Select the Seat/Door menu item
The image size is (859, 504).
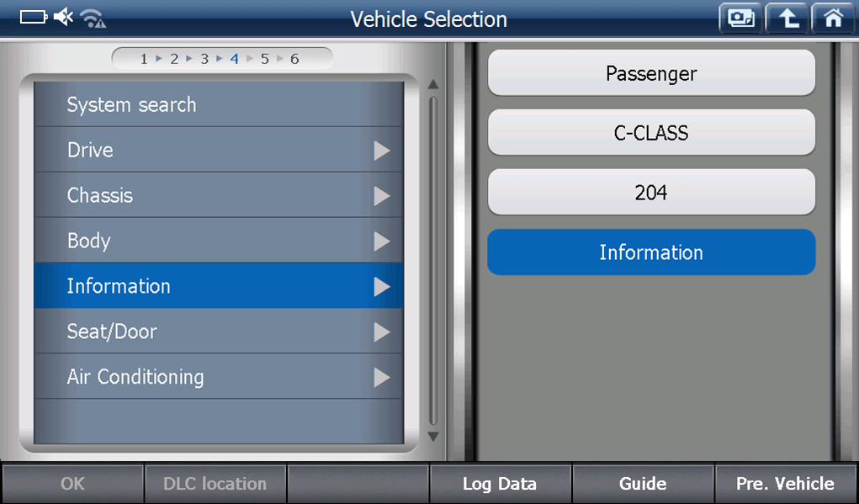click(x=112, y=332)
